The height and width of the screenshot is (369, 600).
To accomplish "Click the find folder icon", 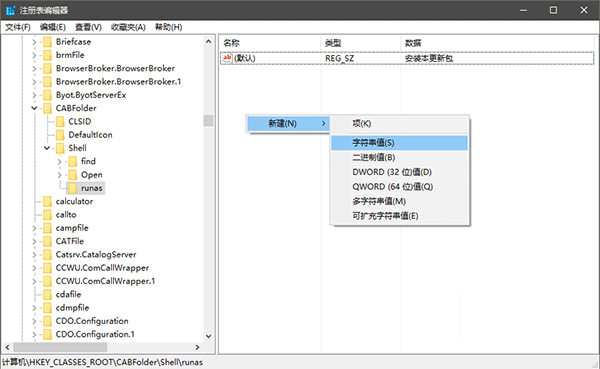I will [x=73, y=162].
